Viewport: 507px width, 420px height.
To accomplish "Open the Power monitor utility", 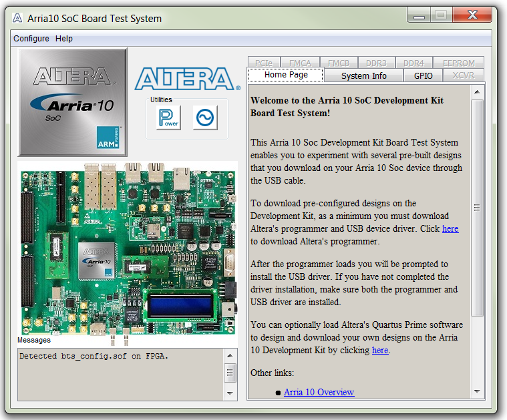I will pos(168,118).
